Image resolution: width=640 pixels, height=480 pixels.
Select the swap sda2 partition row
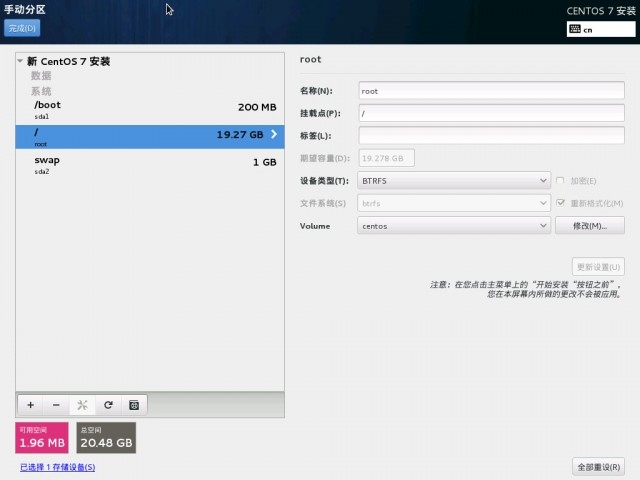(x=150, y=165)
